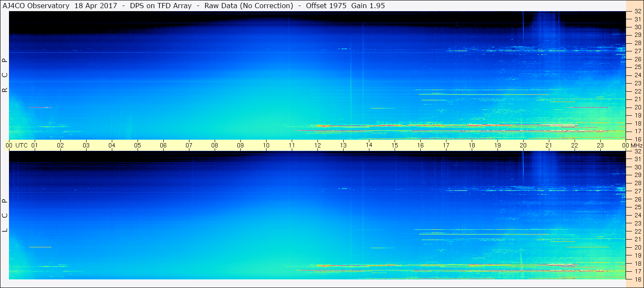The image size is (644, 288).
Task: Choose the 22 MHz label of RCP panel
Action: tap(638, 91)
